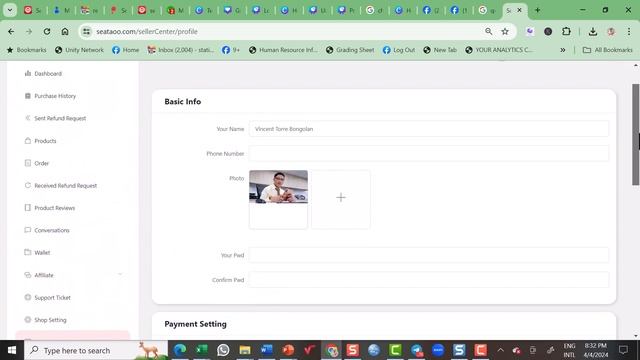
Task: Open the Unity Network bookmark
Action: click(80, 50)
